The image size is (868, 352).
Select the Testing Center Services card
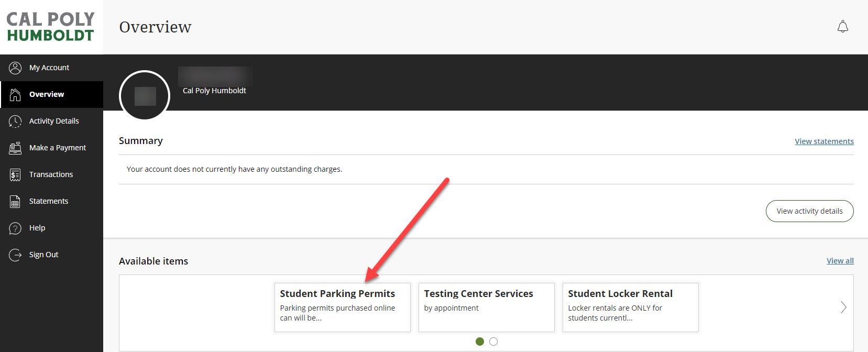click(x=486, y=307)
